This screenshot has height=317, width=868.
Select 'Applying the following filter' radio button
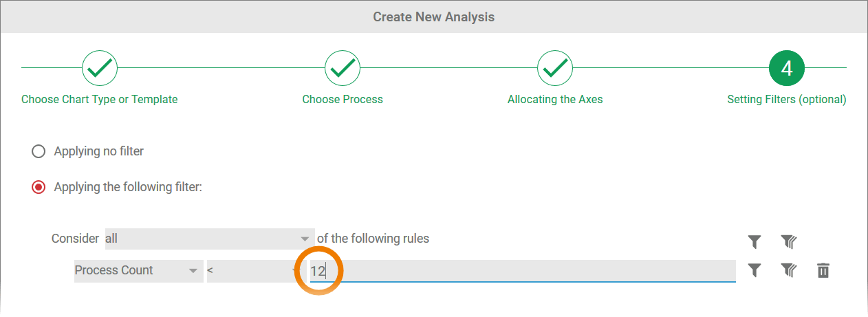[x=39, y=187]
